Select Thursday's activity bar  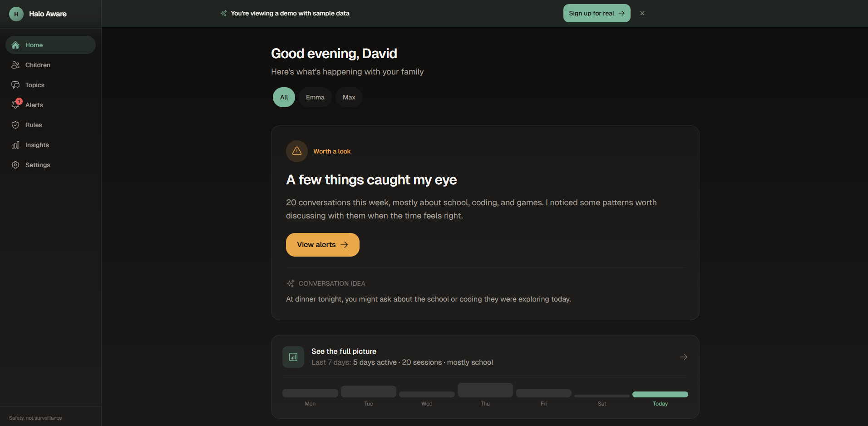[485, 390]
